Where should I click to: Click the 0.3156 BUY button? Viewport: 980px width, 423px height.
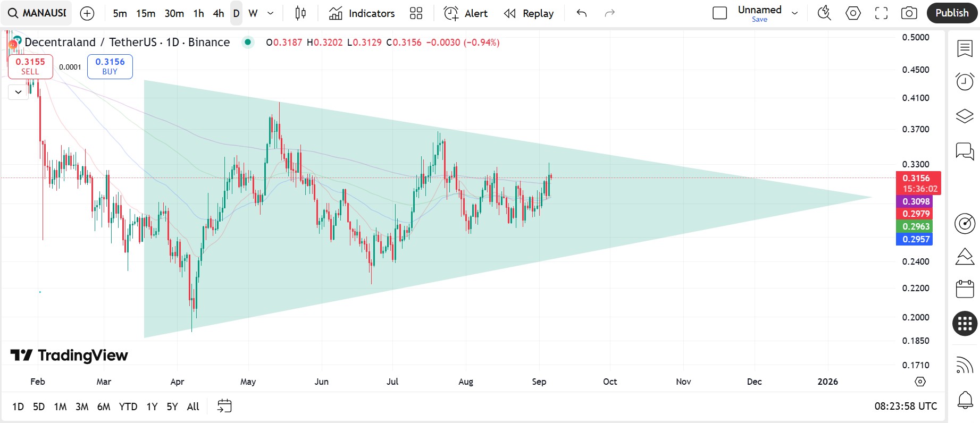[x=110, y=66]
